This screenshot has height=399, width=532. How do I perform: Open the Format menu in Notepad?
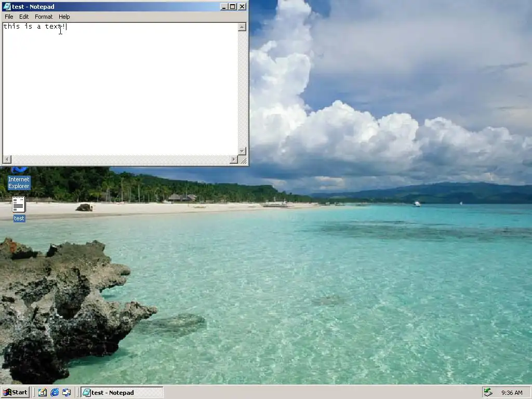click(44, 17)
